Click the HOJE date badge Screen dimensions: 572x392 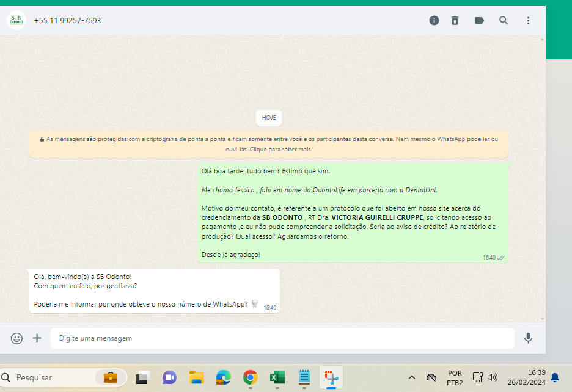pos(269,117)
